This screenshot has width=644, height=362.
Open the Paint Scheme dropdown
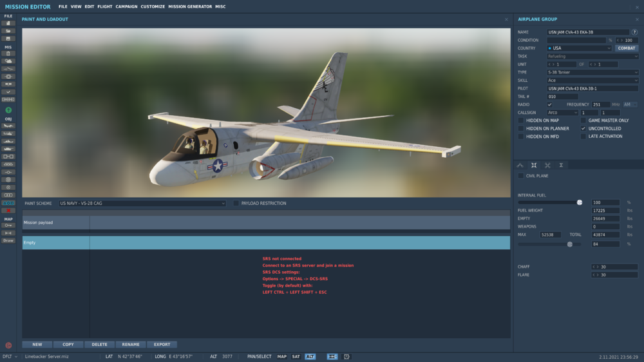[x=142, y=204]
